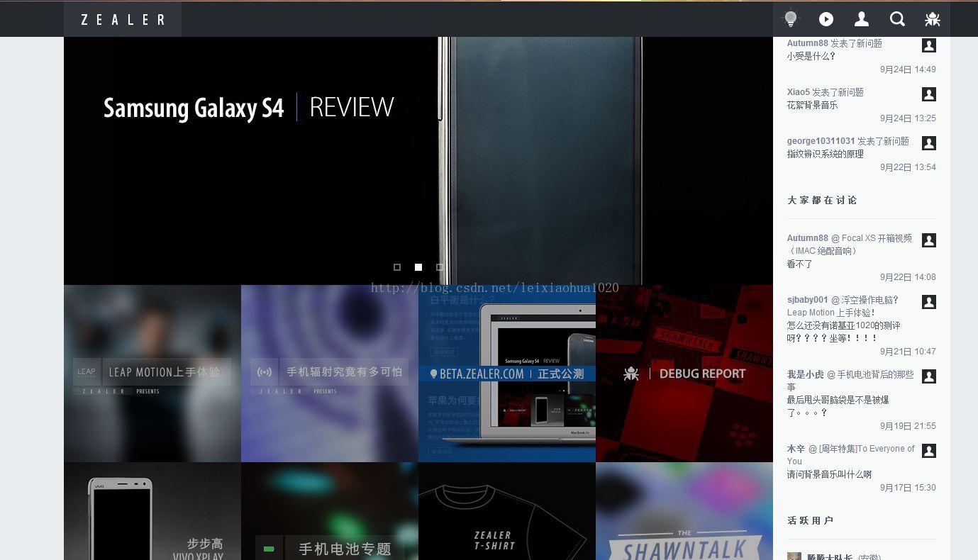Click timestamp 9月17日 15:30
Viewport: 978px width, 560px height.
[908, 488]
